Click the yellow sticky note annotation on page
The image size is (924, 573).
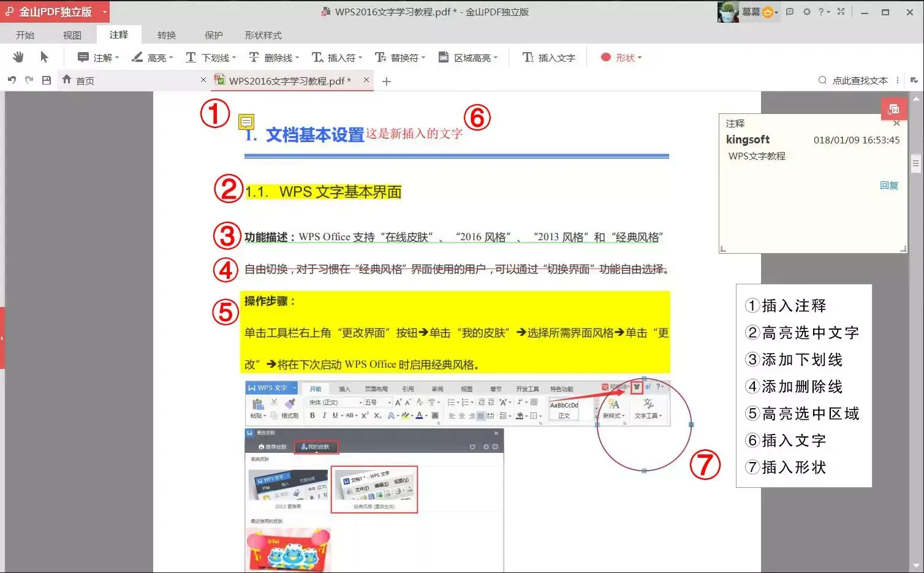(x=246, y=122)
